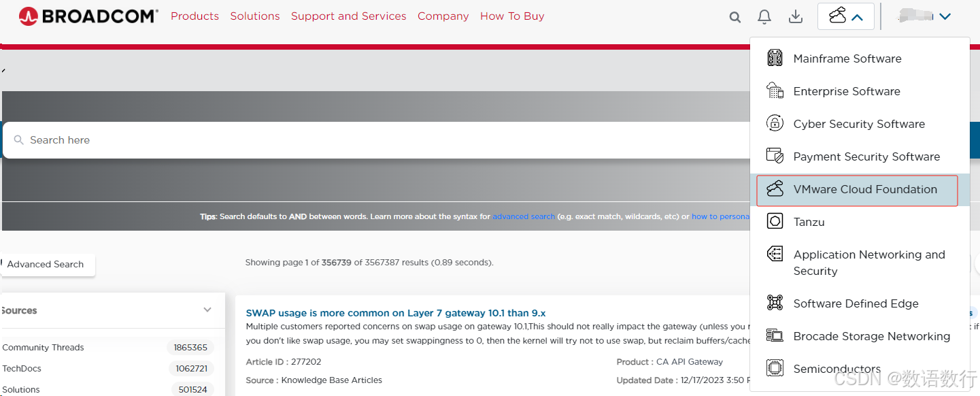Click Source : Knowledge Base Articles text
Screen dimensions: 980x396
point(314,380)
